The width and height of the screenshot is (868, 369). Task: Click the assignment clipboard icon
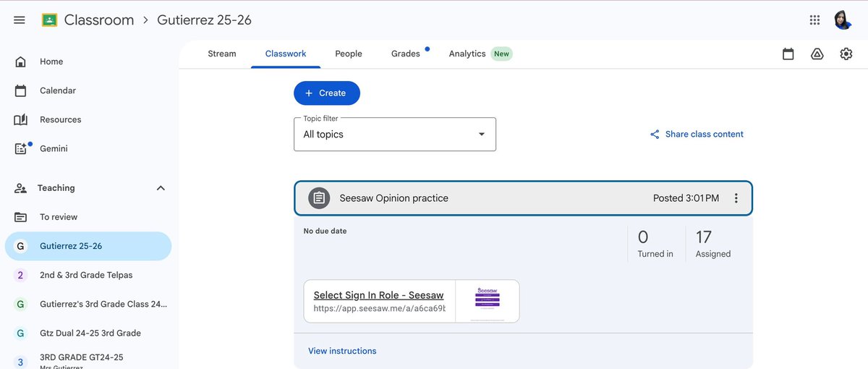[319, 198]
